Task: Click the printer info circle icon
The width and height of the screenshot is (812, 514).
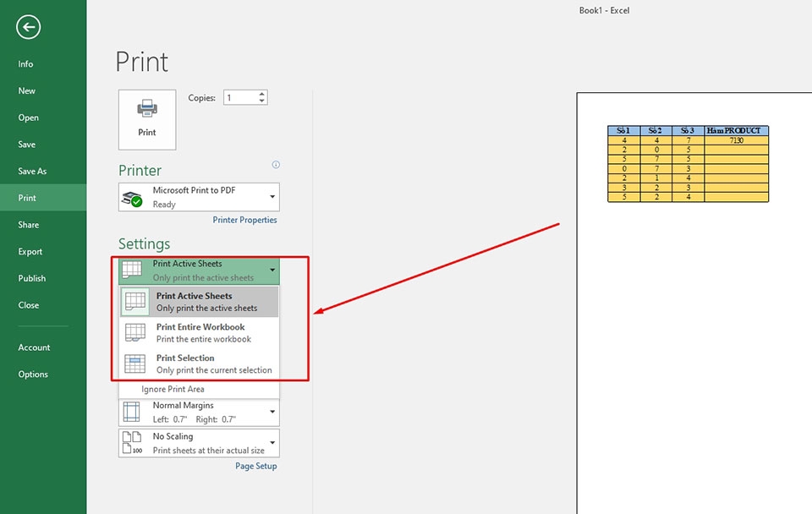Action: [276, 165]
